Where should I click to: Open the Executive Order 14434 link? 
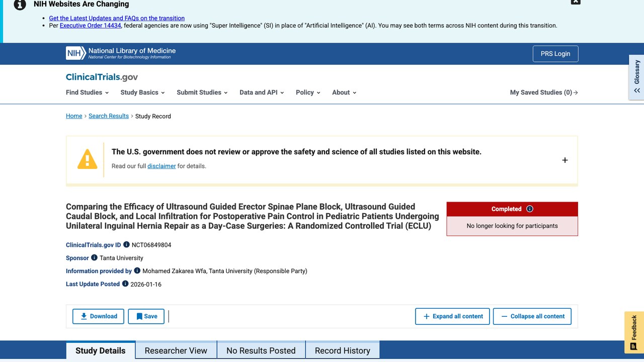point(91,26)
